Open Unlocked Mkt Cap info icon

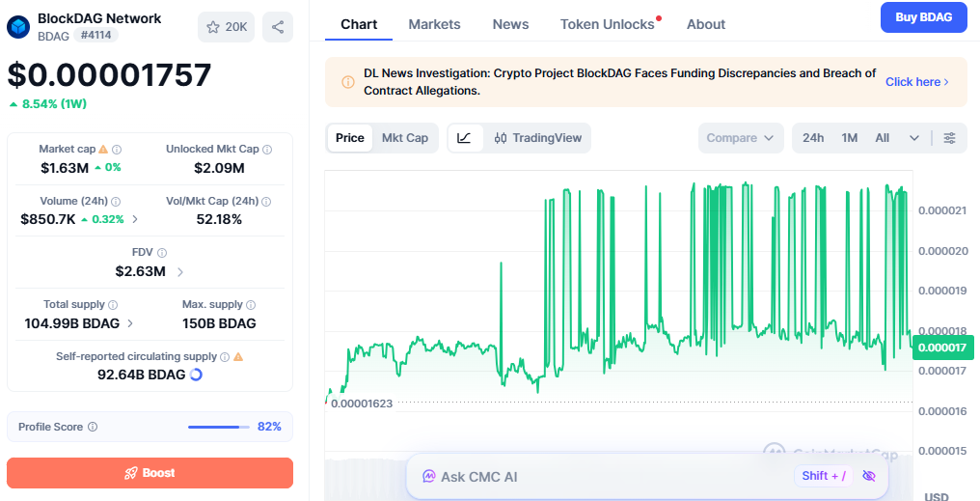coord(267,150)
